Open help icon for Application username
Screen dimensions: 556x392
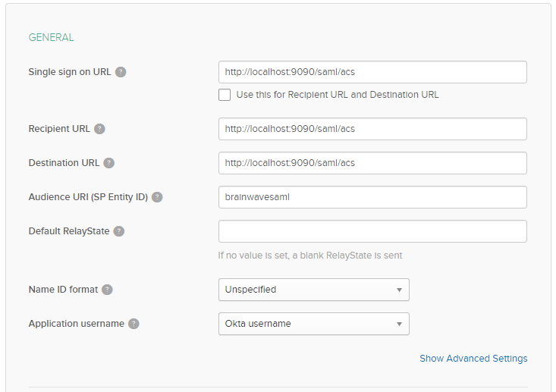coord(134,324)
